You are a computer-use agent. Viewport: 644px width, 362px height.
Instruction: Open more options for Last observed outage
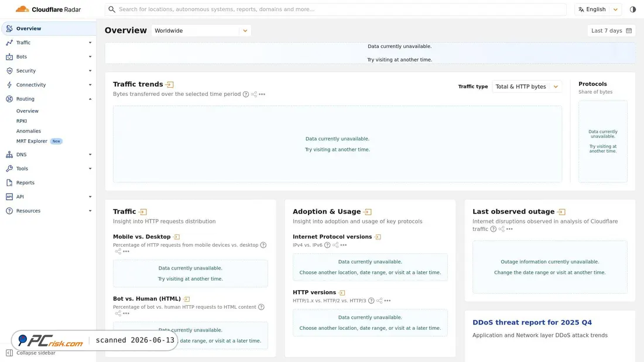point(510,229)
